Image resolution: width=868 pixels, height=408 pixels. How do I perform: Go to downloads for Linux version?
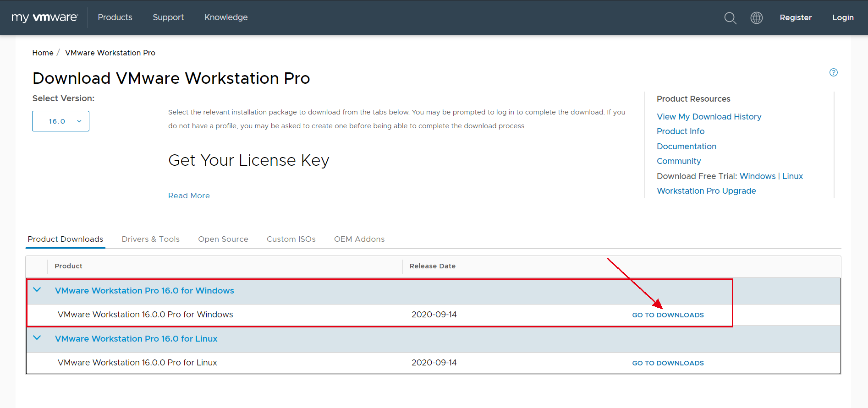pyautogui.click(x=668, y=363)
